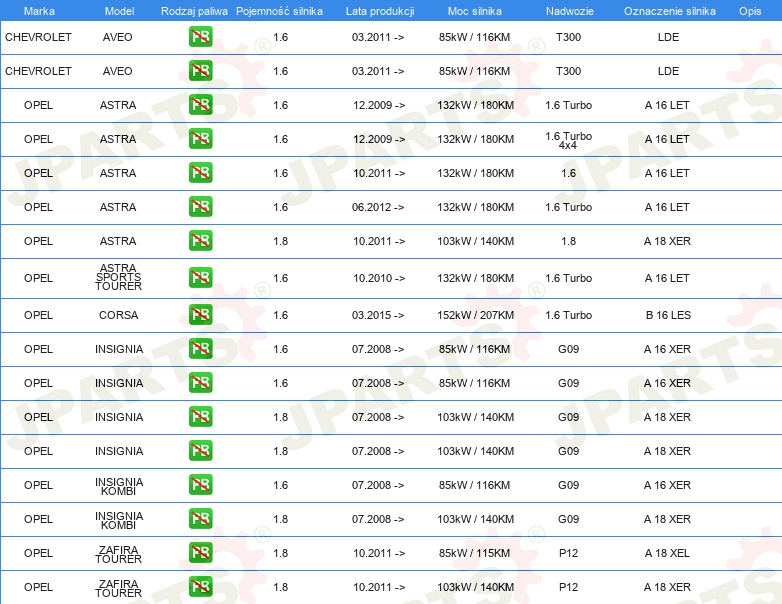Click petrol fuel icon in Astra 4x4 row
This screenshot has width=782, height=604.
tap(200, 139)
